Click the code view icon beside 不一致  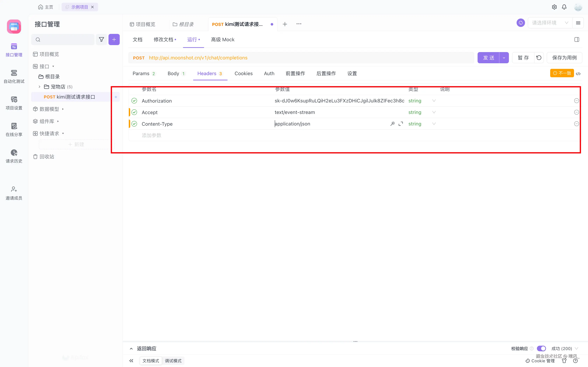click(x=578, y=74)
